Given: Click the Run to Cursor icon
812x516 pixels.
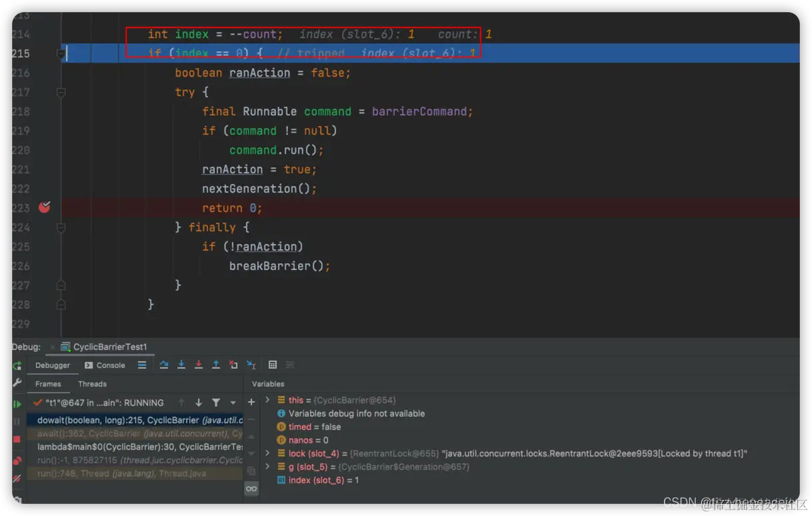Looking at the screenshot, I should click(x=251, y=365).
